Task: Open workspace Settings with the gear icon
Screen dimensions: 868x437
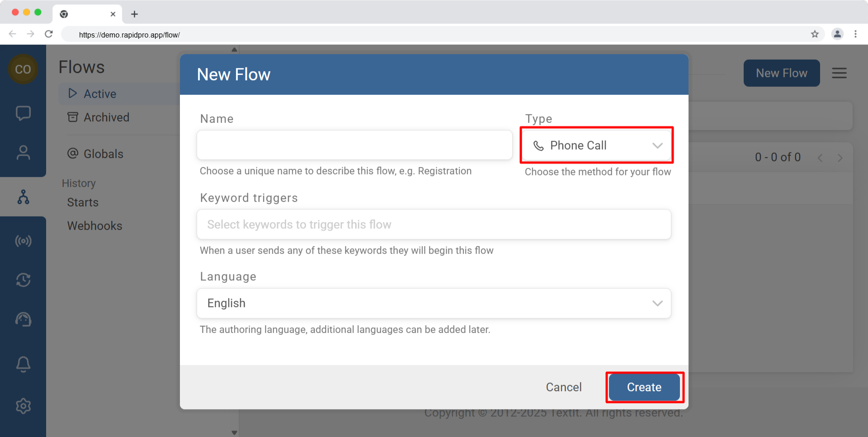Action: click(x=23, y=405)
